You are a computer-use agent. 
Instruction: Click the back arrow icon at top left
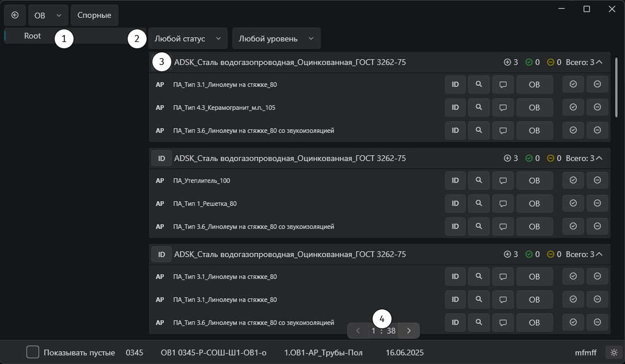[15, 15]
